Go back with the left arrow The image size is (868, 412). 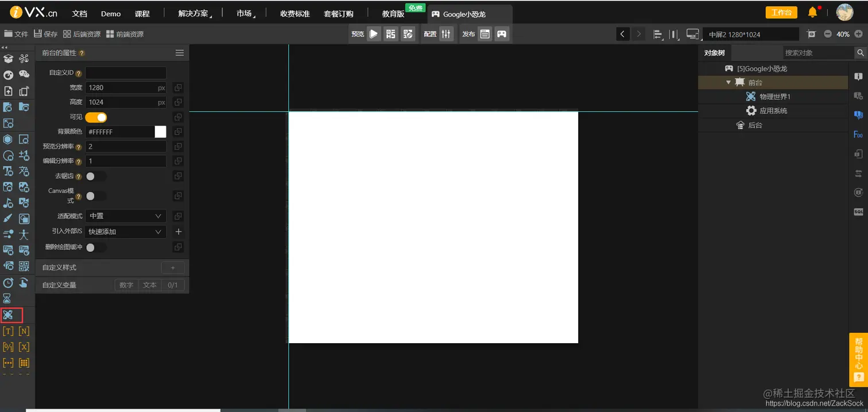click(622, 34)
